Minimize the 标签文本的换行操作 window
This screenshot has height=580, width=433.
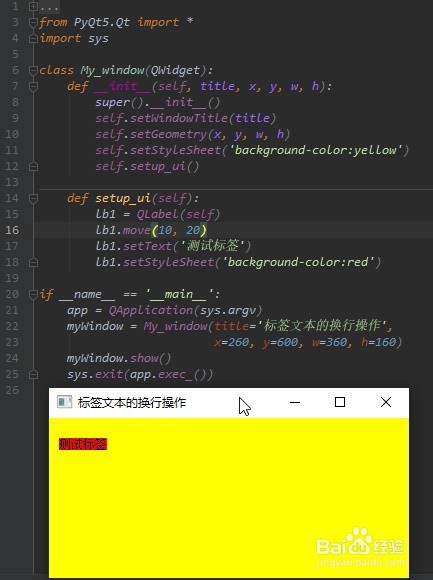tap(295, 402)
